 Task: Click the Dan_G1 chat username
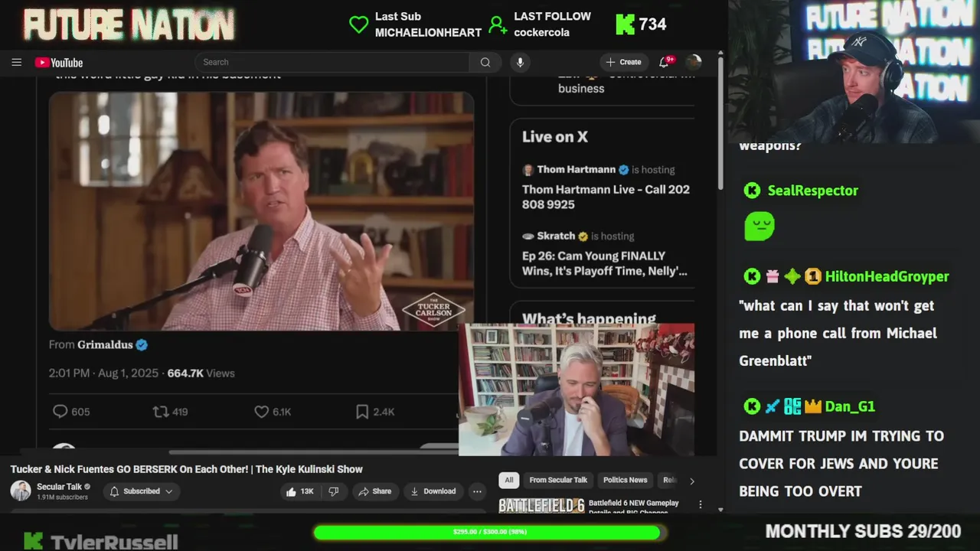pos(850,406)
